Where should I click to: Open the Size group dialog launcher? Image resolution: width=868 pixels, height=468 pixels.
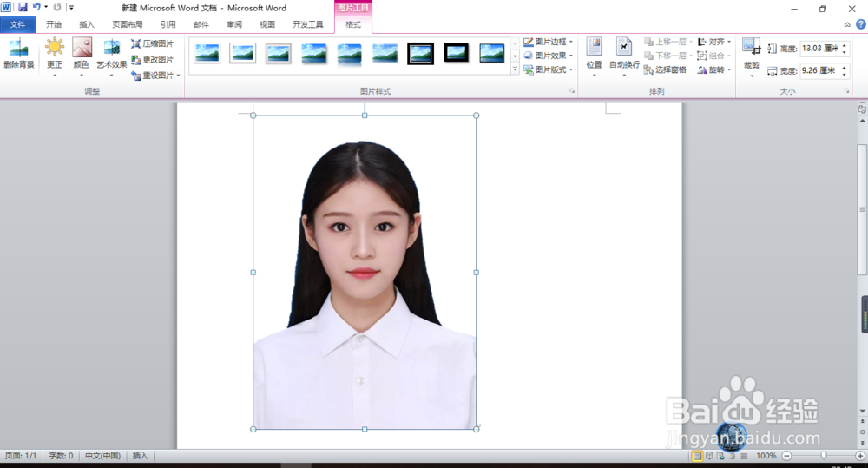(x=846, y=91)
